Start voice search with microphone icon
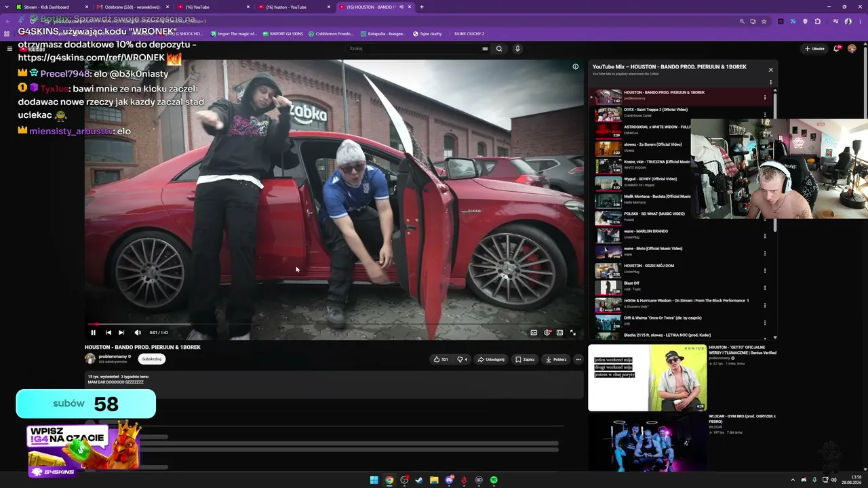This screenshot has height=488, width=868. coord(517,49)
